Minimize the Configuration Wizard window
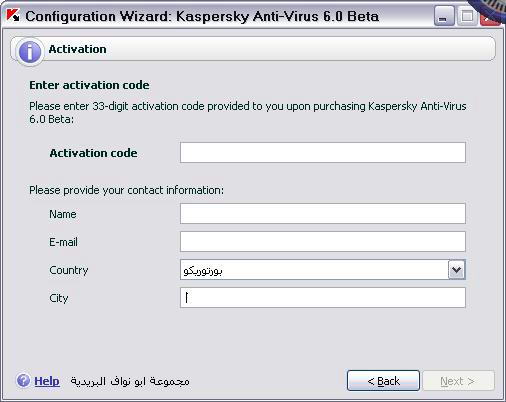 pos(444,16)
